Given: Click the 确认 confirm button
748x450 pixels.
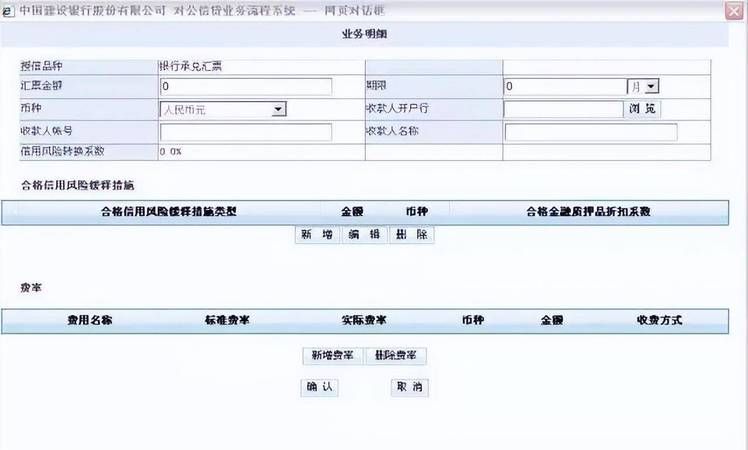Looking at the screenshot, I should coord(319,387).
